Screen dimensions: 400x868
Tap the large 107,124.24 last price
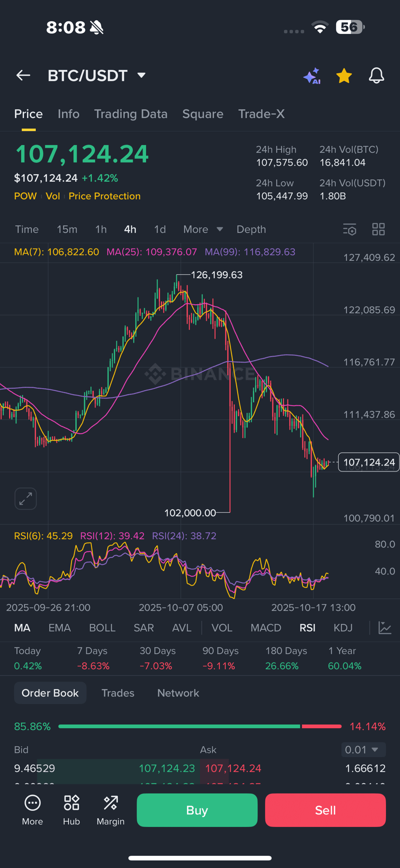(82, 154)
